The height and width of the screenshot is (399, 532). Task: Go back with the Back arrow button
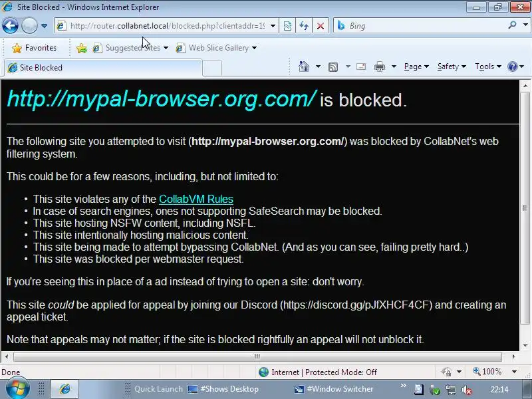[11, 25]
